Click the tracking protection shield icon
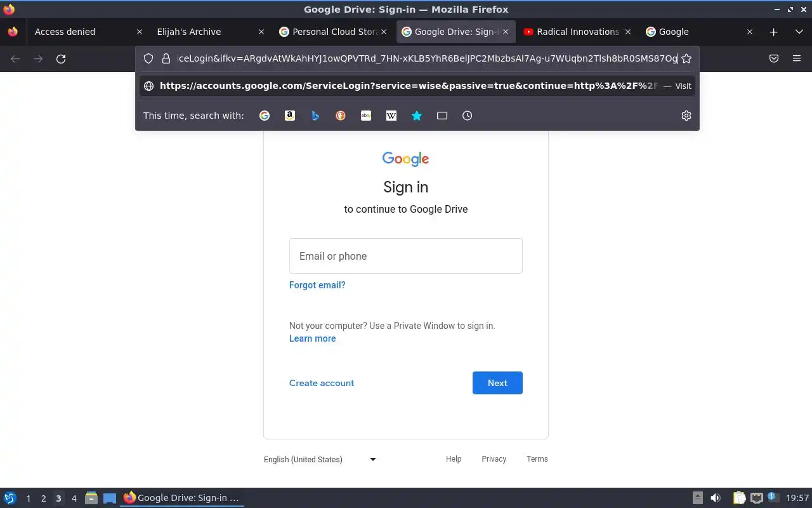 click(x=148, y=58)
